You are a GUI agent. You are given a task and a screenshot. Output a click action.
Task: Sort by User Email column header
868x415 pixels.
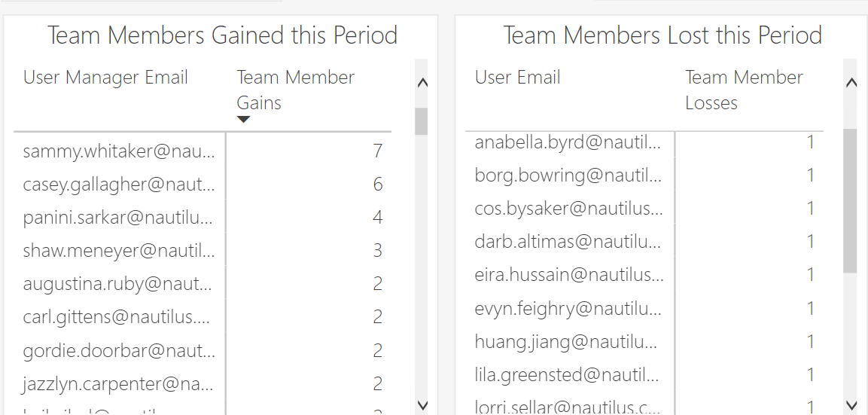pyautogui.click(x=517, y=78)
